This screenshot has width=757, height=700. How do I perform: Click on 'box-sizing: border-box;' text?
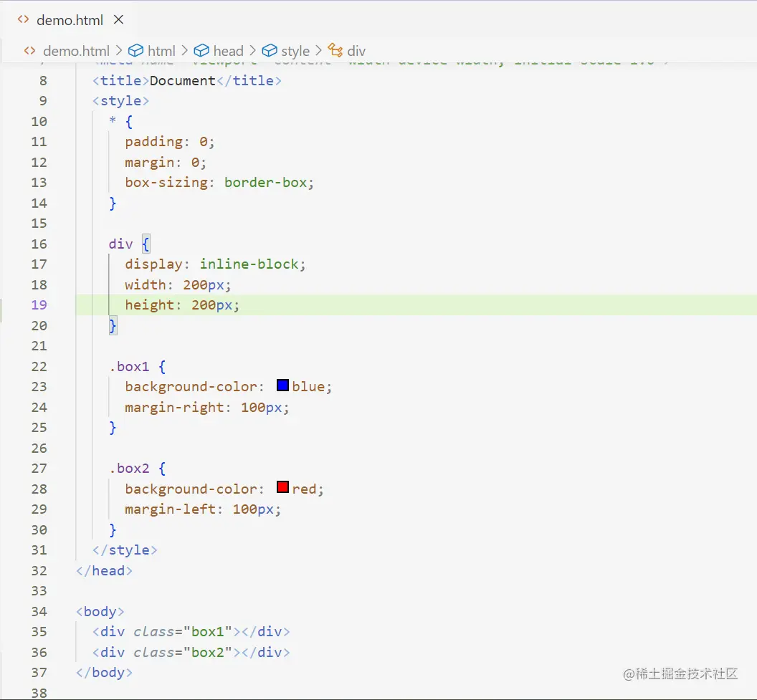[219, 183]
